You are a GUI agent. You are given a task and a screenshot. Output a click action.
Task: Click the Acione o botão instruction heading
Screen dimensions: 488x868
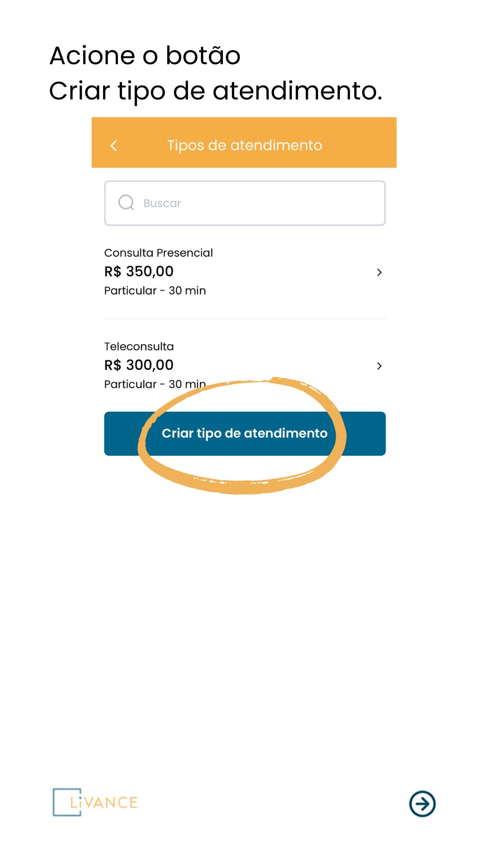click(x=145, y=56)
